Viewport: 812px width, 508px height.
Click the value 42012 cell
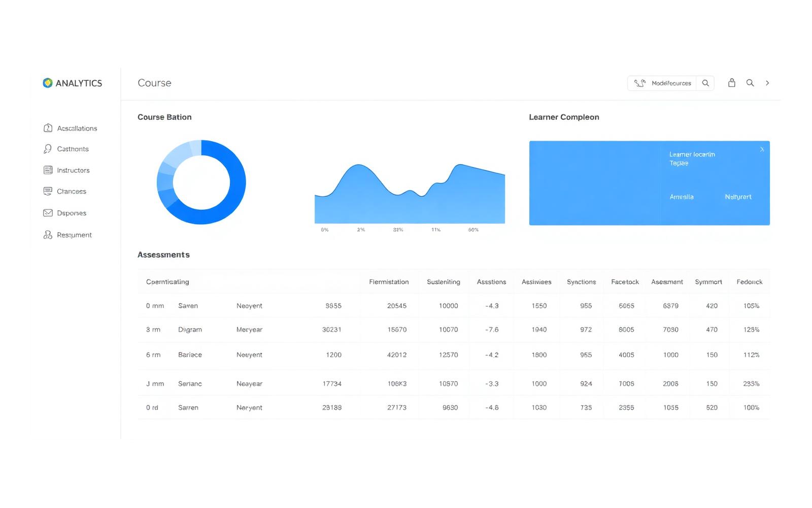[397, 355]
